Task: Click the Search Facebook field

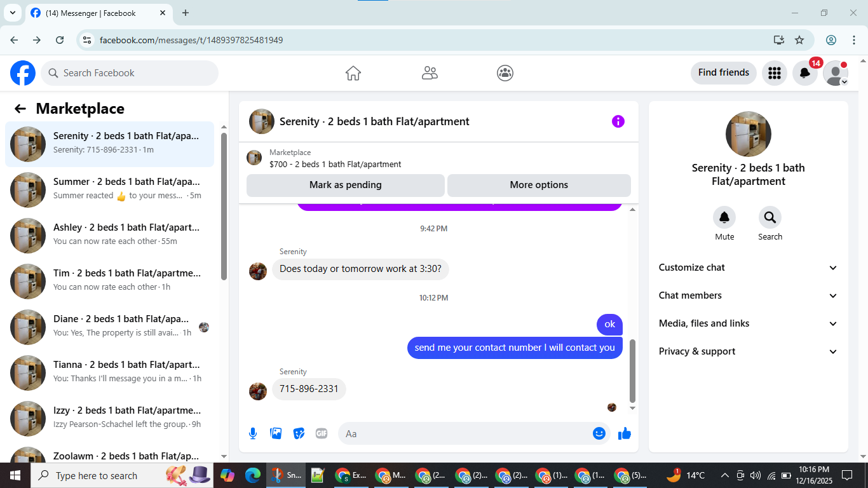Action: coord(130,73)
